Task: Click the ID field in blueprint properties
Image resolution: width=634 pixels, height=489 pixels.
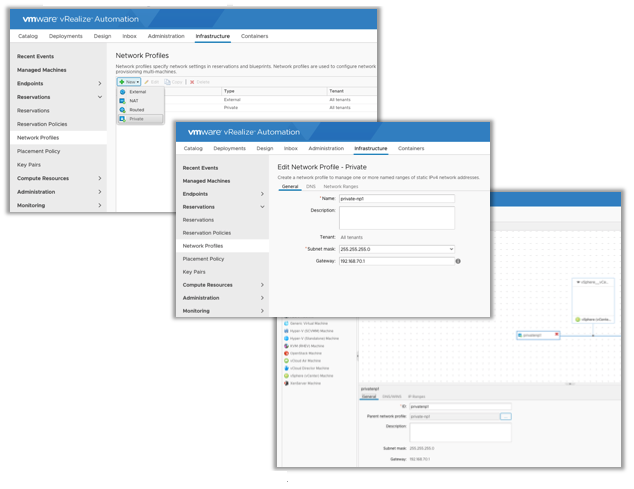Action: coord(460,406)
